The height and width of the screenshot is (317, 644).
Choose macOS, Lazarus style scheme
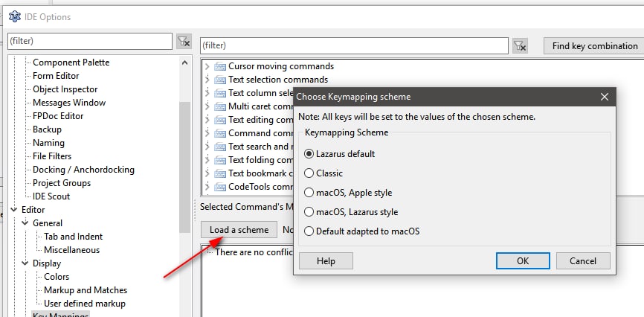coord(351,212)
